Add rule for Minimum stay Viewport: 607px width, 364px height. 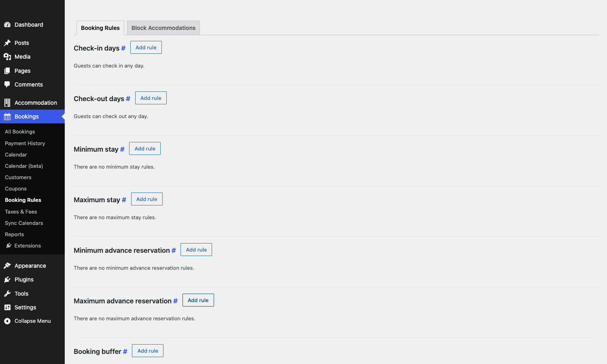pos(145,148)
